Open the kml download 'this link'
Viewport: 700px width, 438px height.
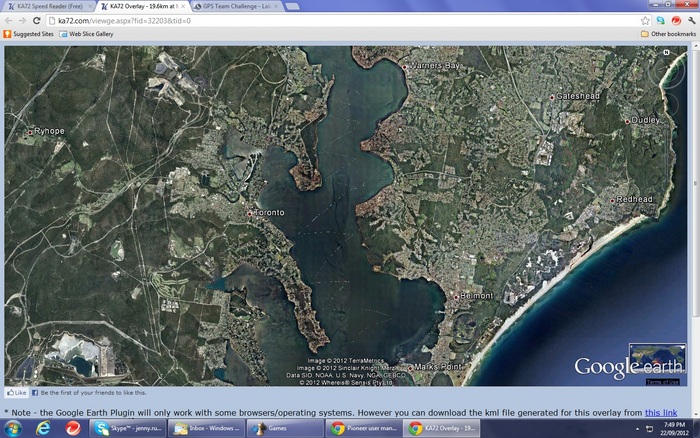click(x=660, y=411)
